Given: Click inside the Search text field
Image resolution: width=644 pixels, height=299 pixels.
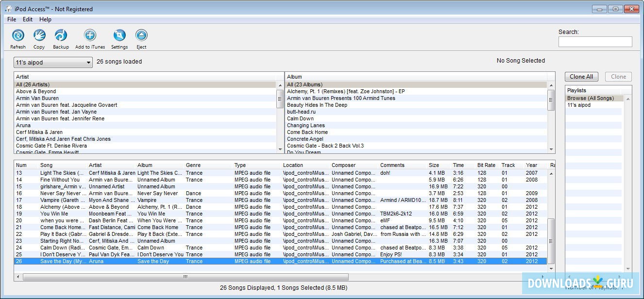Looking at the screenshot, I should tap(595, 42).
